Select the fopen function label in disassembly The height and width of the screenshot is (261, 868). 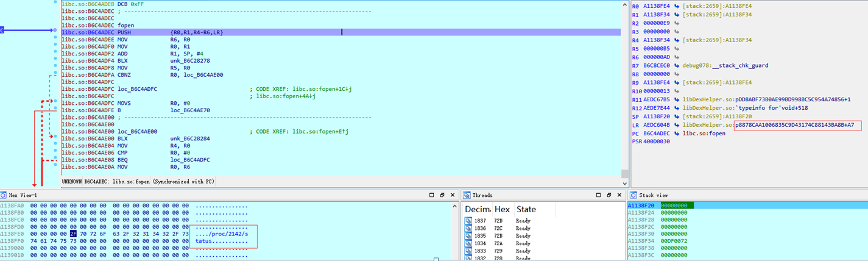[125, 25]
